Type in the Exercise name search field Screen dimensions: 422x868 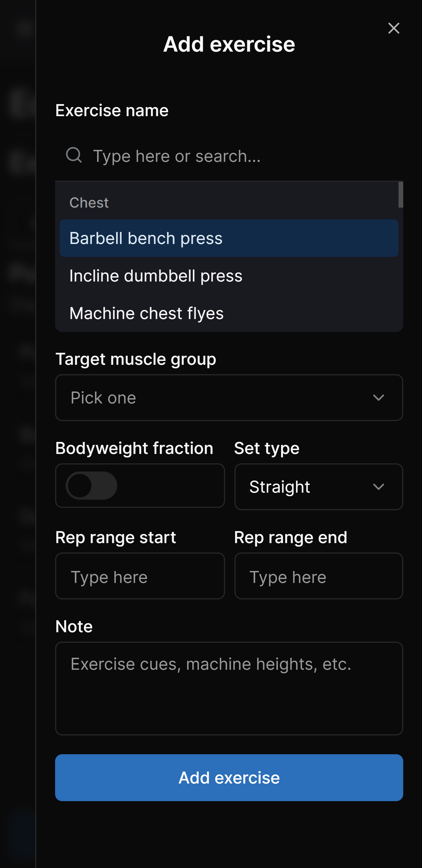236,156
